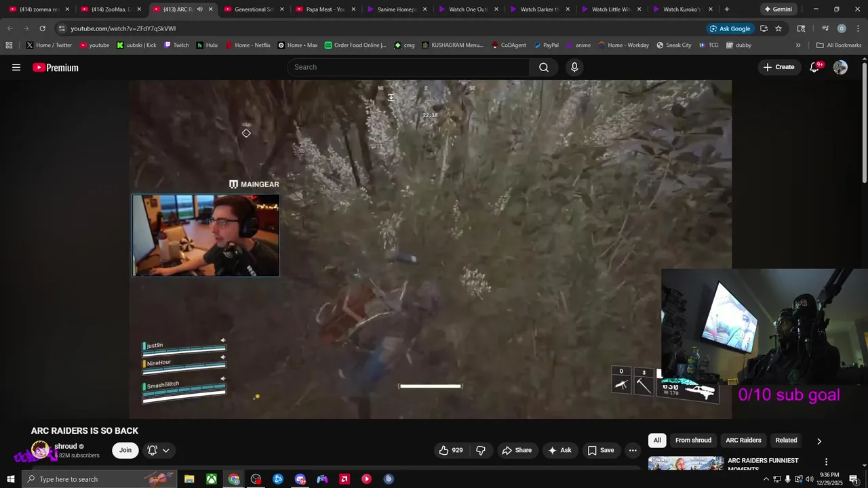This screenshot has width=868, height=488.
Task: Click the YouTube search input field
Action: coord(408,67)
